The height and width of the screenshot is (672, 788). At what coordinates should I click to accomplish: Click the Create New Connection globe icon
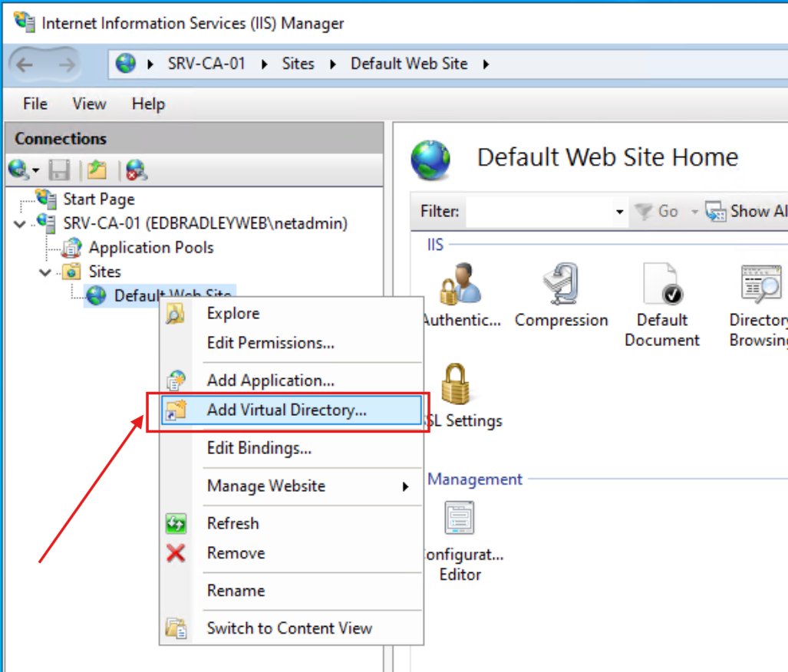[18, 170]
